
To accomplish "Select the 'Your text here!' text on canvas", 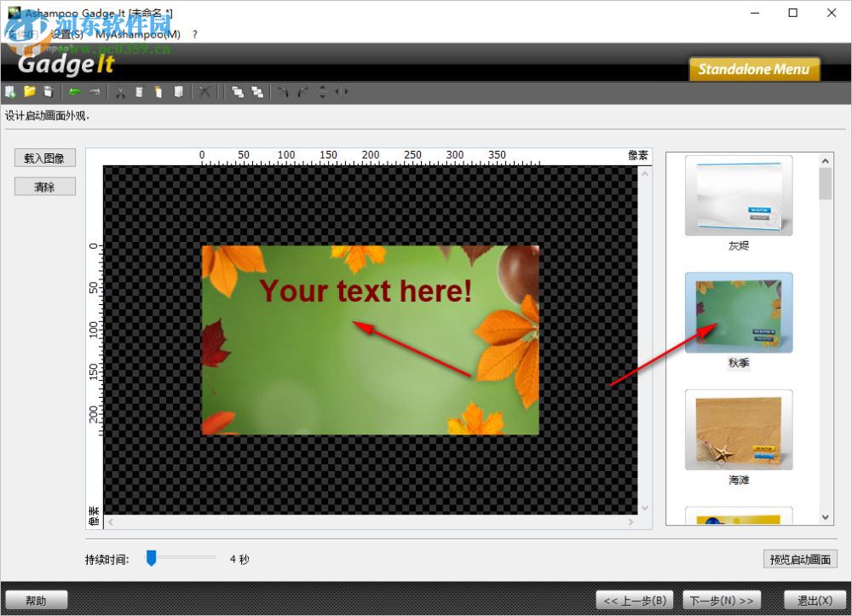I will (x=366, y=291).
